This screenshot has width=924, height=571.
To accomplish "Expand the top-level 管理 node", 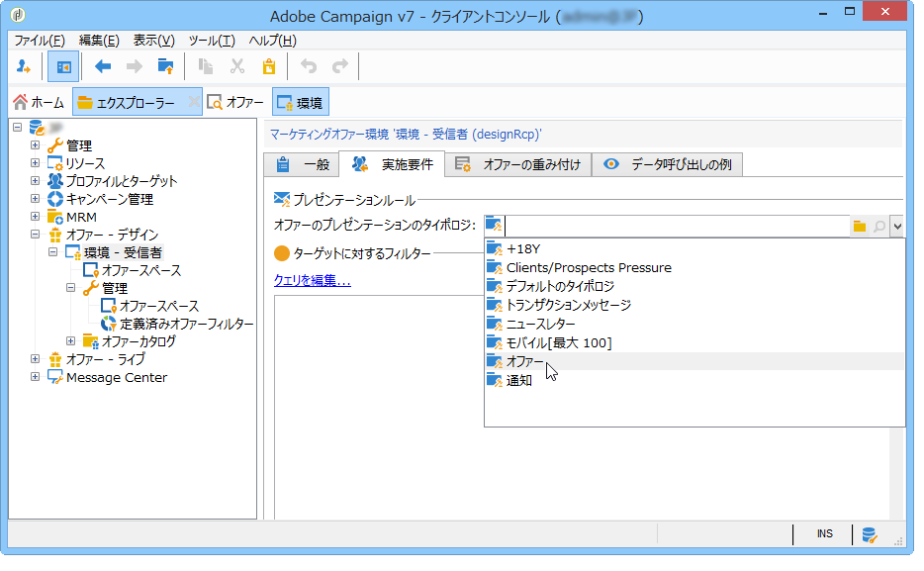I will pos(35,144).
